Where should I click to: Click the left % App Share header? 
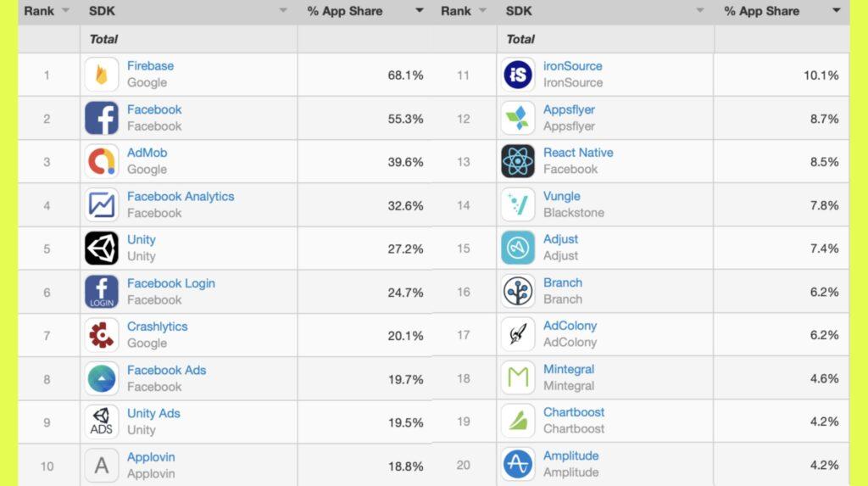coord(345,11)
